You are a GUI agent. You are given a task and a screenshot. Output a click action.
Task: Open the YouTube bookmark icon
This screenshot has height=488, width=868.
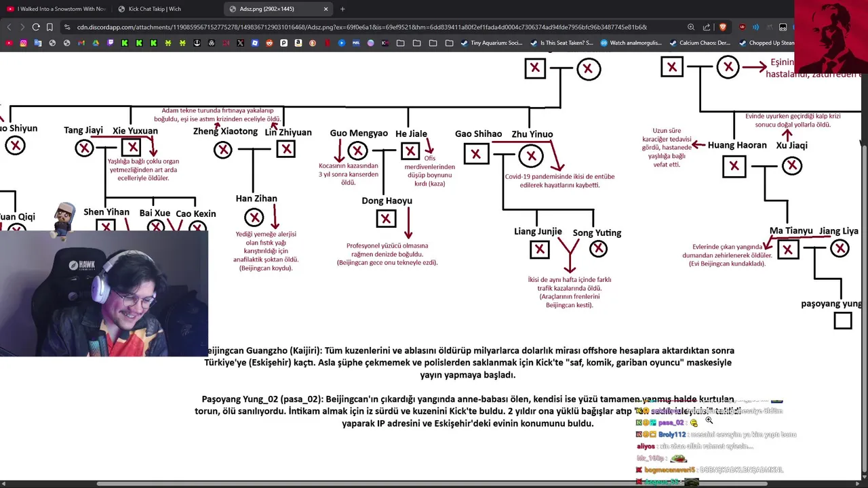click(x=9, y=43)
